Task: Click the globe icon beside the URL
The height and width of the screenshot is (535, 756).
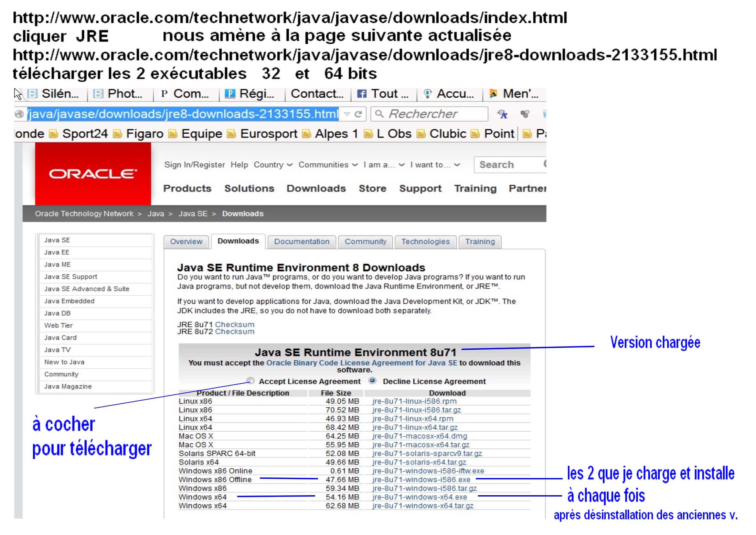Action: click(19, 114)
